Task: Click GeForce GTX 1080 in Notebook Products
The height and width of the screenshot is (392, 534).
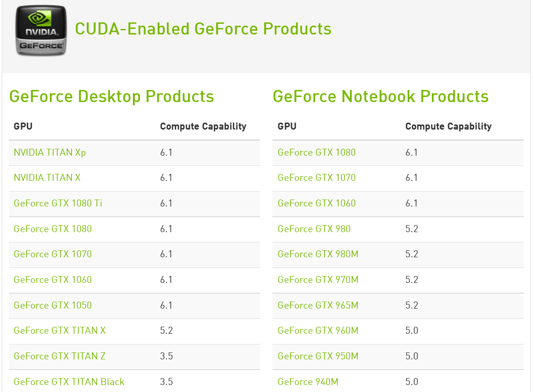Action: (316, 152)
